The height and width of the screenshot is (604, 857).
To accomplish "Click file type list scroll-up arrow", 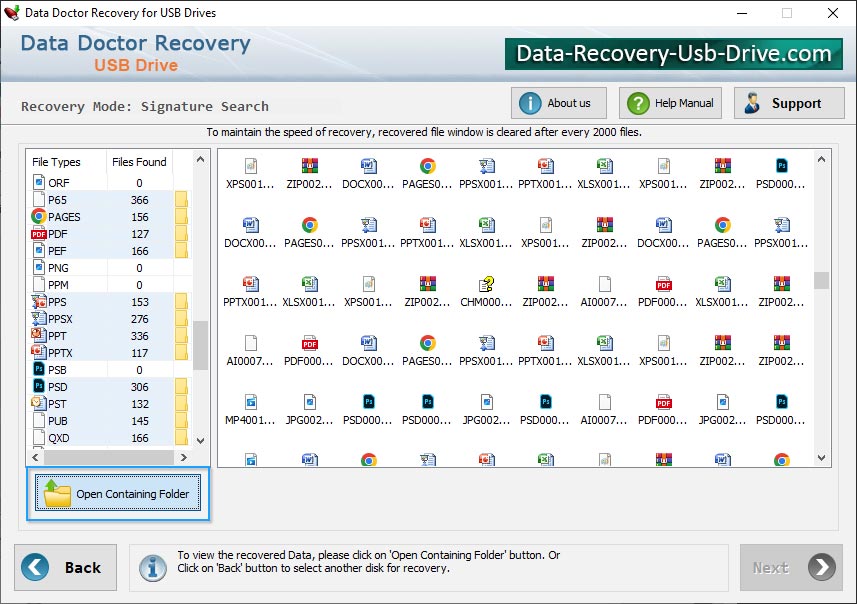I will pos(201,160).
